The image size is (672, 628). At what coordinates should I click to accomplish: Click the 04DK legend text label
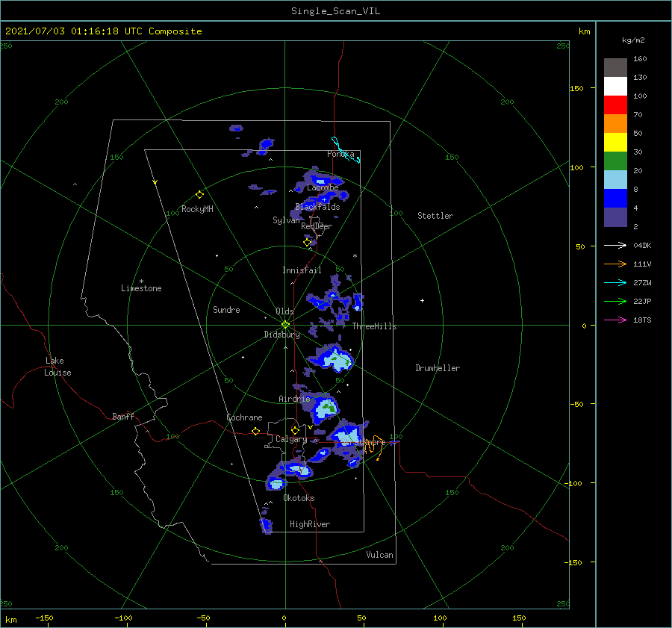click(x=642, y=245)
